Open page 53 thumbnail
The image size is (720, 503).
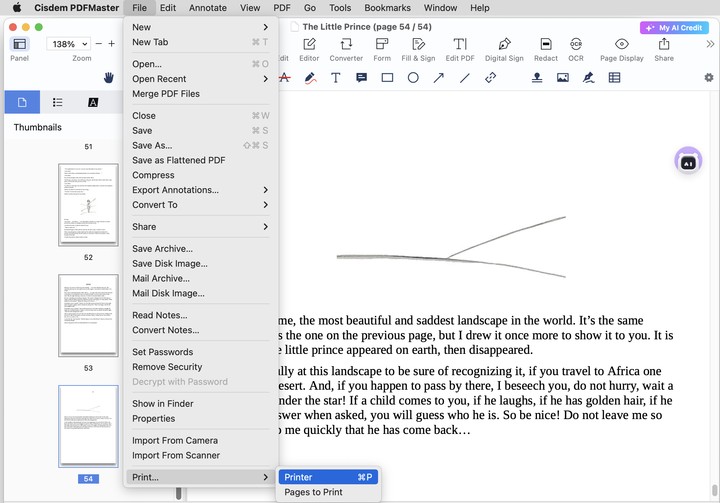88,315
